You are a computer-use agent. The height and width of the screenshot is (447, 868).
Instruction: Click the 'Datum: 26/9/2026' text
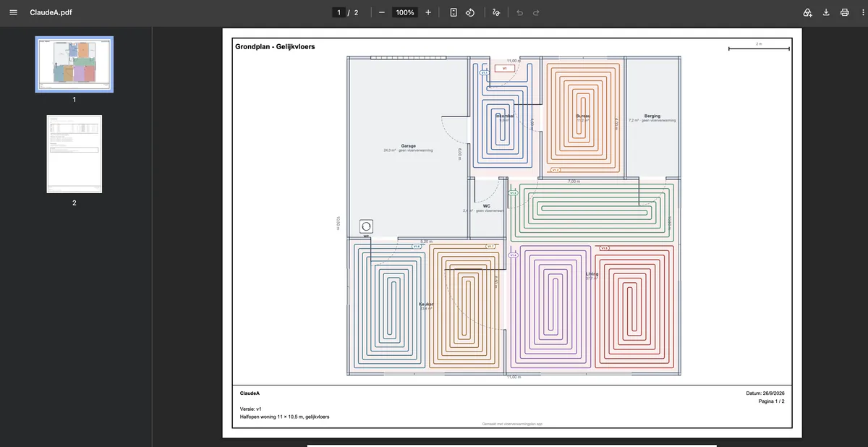point(765,393)
